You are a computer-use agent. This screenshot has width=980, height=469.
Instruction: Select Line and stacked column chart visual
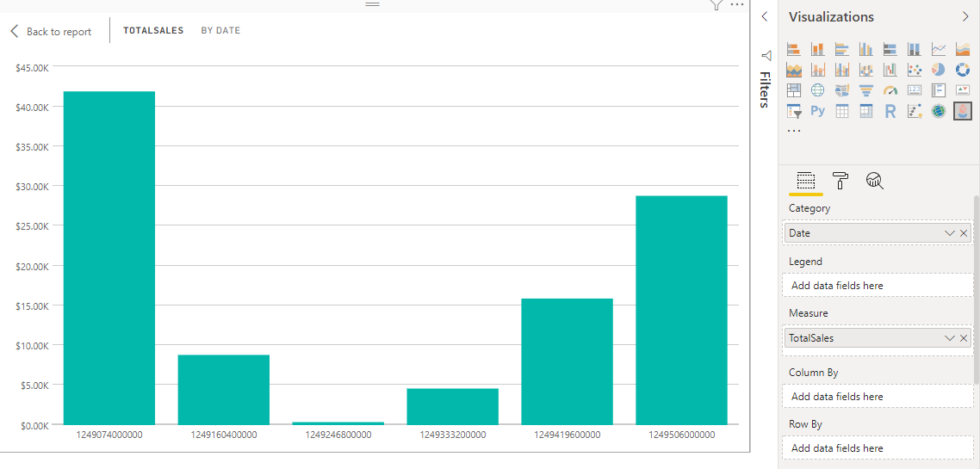817,70
